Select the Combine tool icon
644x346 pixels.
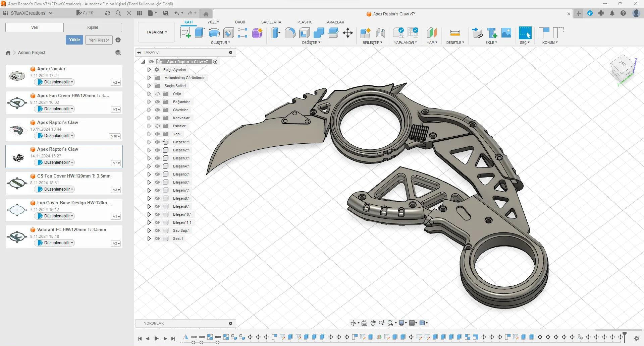coord(319,33)
